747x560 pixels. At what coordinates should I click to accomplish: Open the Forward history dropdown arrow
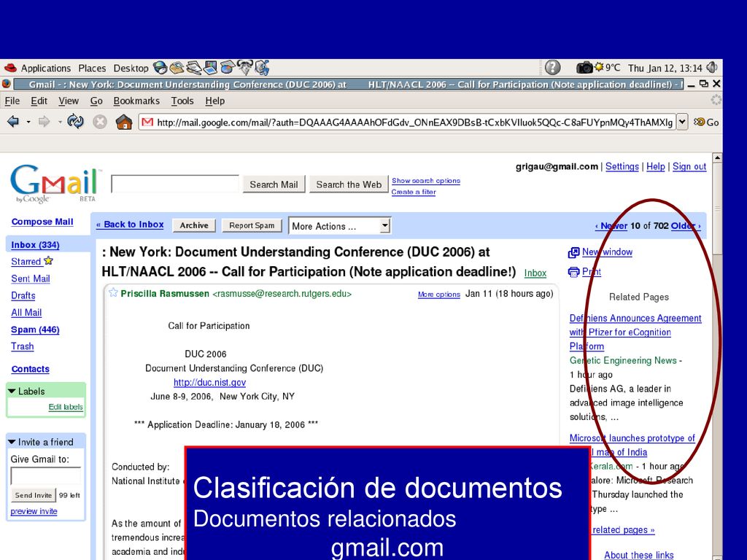[x=60, y=122]
